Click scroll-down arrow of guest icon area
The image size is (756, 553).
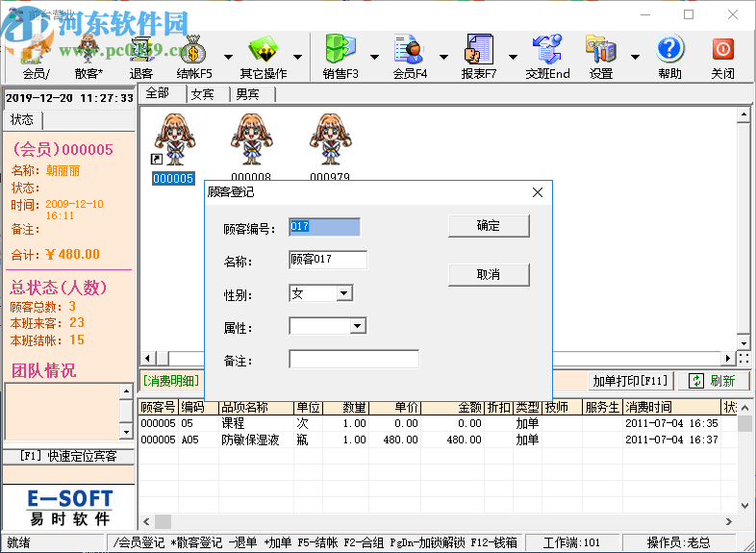[x=743, y=342]
